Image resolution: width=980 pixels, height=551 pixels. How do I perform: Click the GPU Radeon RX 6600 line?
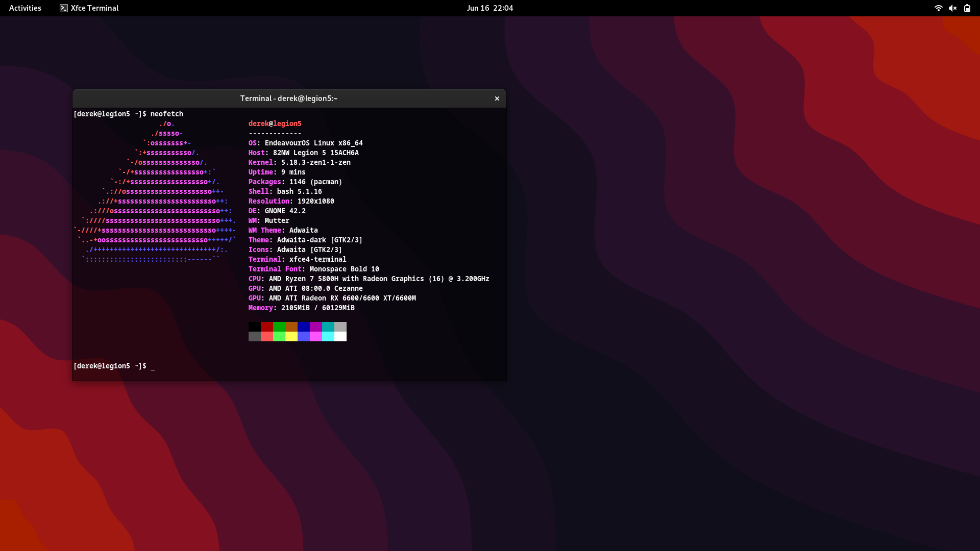pyautogui.click(x=332, y=298)
